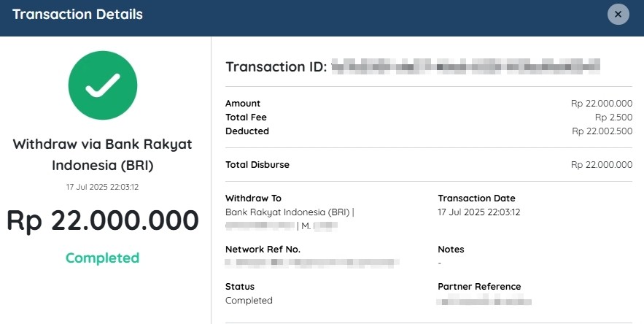The height and width of the screenshot is (324, 644).
Task: Click the Transaction Date value on the right
Action: click(x=479, y=212)
